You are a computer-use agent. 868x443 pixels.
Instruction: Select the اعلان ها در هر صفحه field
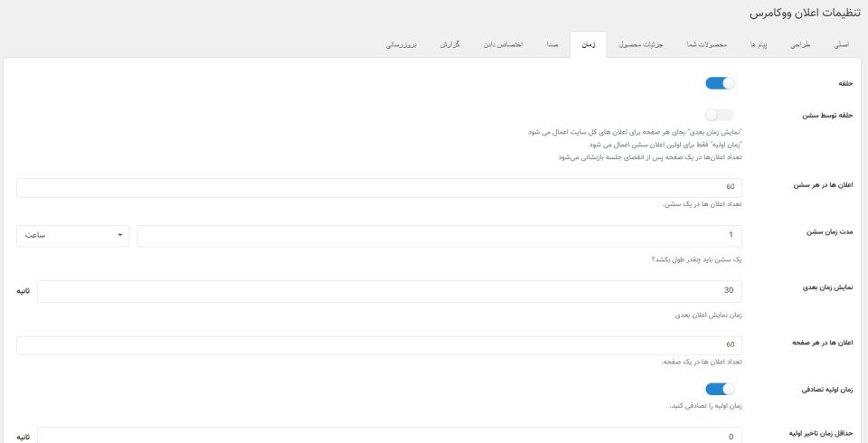pyautogui.click(x=380, y=345)
